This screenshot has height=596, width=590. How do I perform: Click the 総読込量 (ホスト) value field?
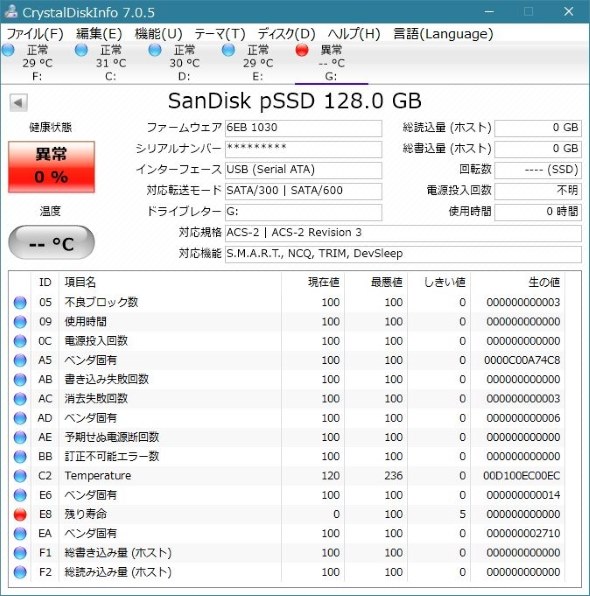(x=538, y=128)
